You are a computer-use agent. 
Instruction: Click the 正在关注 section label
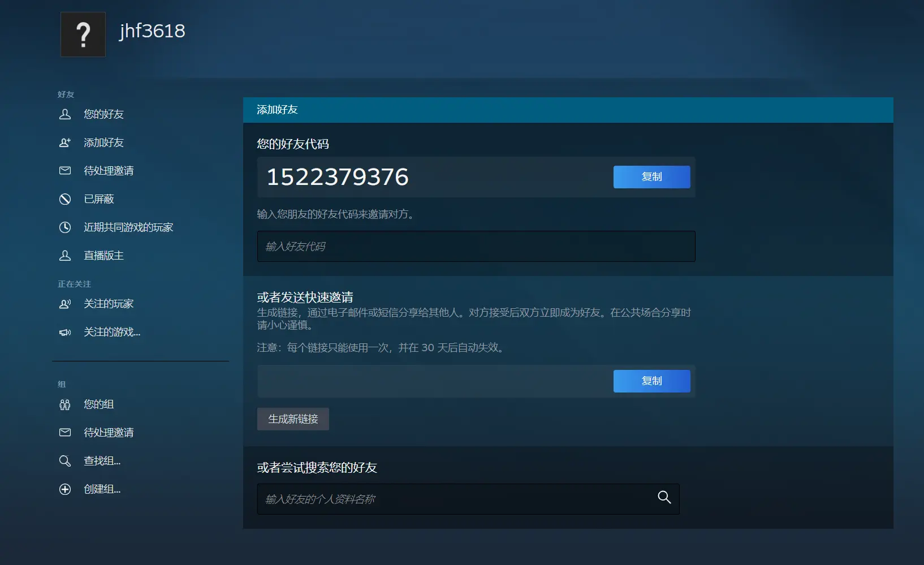click(x=74, y=284)
